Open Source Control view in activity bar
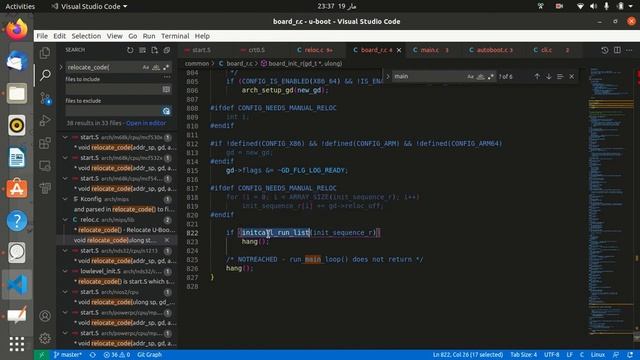640x360 pixels. click(45, 98)
